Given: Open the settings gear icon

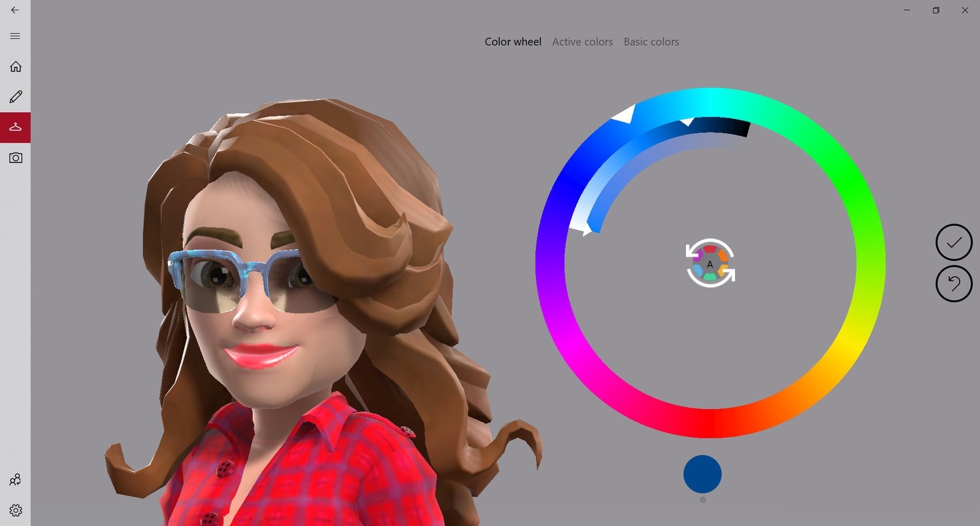Looking at the screenshot, I should pos(15,510).
